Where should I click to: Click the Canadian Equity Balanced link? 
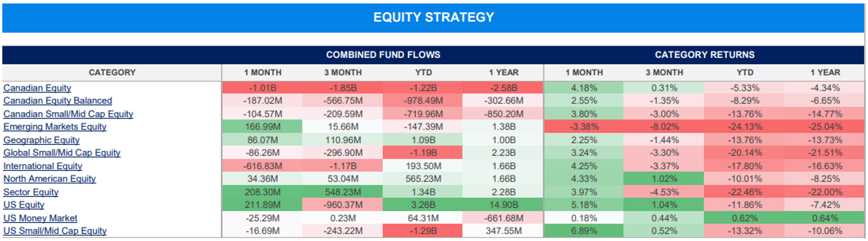tap(58, 101)
